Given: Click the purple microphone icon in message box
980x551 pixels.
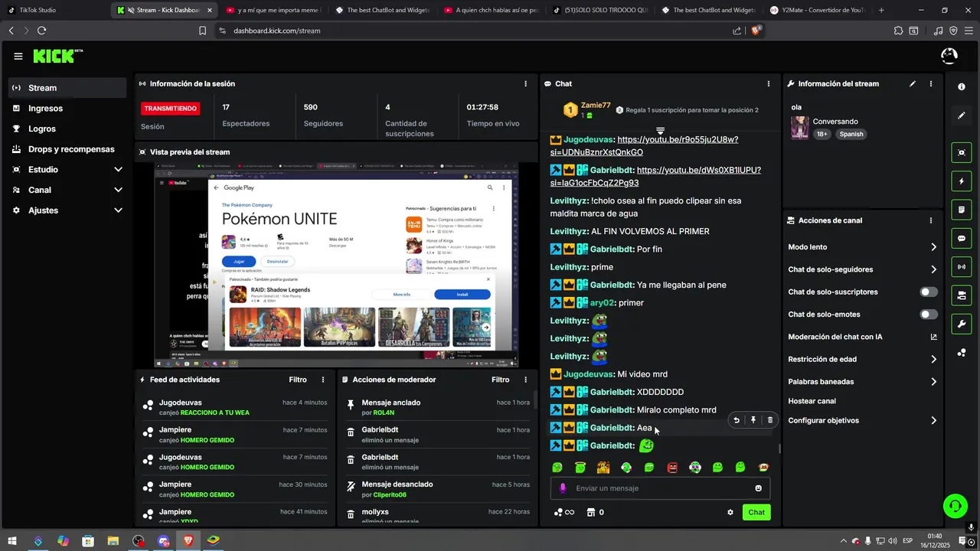Looking at the screenshot, I should pyautogui.click(x=563, y=488).
